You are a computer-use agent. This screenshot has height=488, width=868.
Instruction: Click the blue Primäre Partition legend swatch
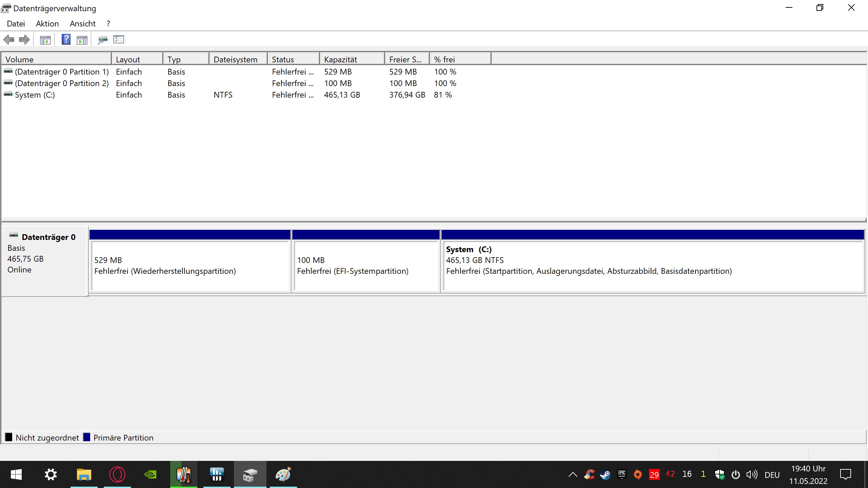[x=87, y=437]
